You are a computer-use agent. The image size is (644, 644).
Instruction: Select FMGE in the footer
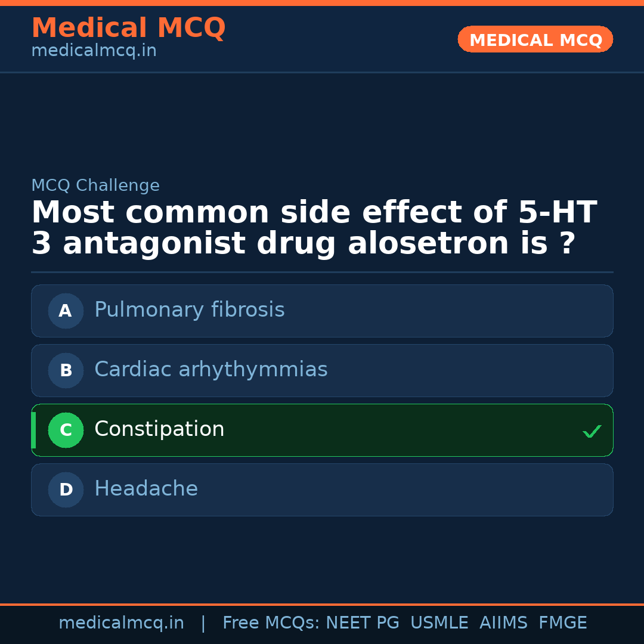pyautogui.click(x=562, y=623)
